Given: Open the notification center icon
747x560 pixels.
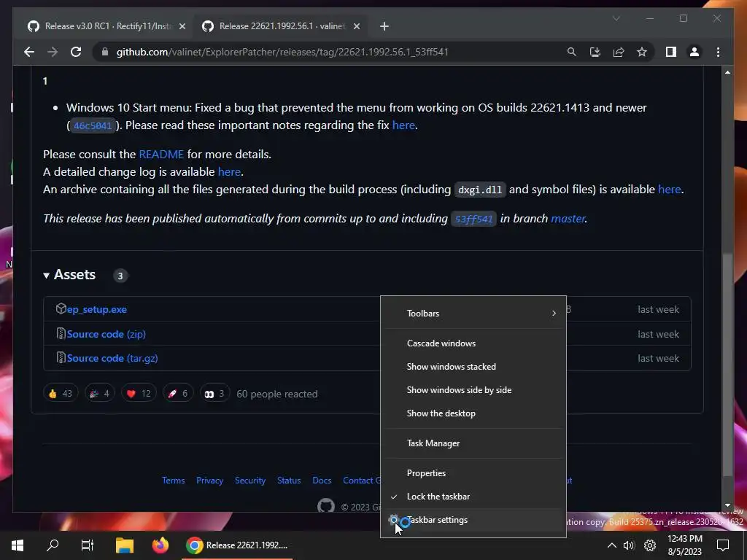Looking at the screenshot, I should [x=723, y=545].
